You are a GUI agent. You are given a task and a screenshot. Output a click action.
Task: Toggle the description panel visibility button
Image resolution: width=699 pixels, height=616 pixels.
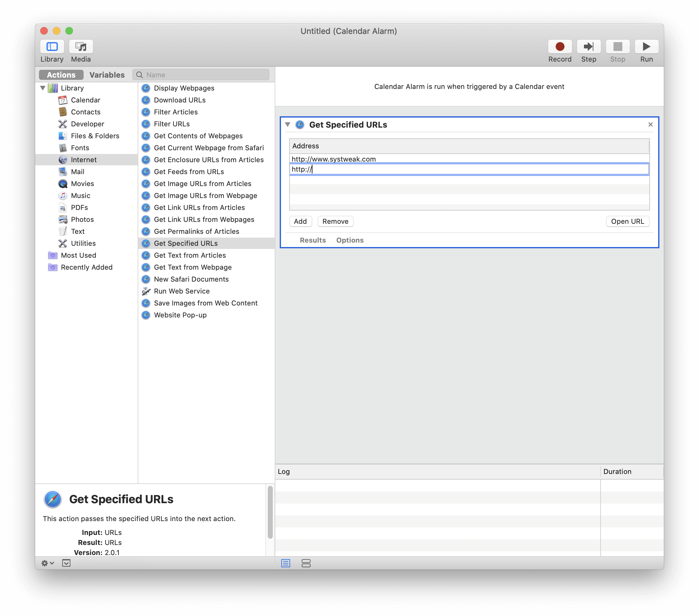click(66, 563)
